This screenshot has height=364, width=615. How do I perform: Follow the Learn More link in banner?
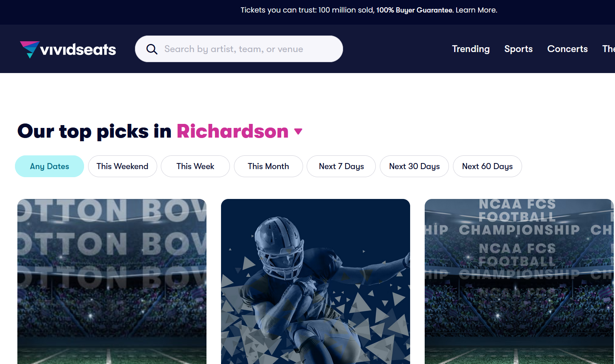coord(476,10)
